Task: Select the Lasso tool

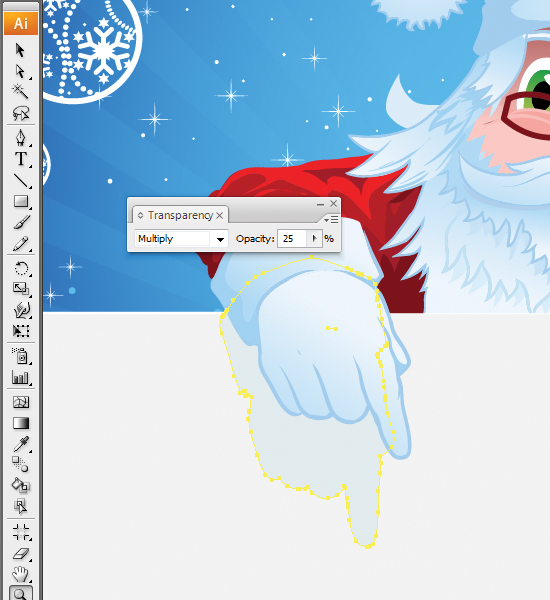Action: point(20,113)
